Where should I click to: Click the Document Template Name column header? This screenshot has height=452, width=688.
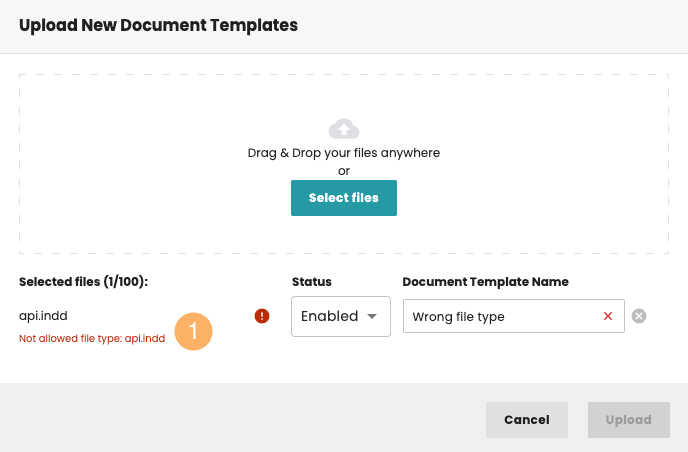pos(485,282)
